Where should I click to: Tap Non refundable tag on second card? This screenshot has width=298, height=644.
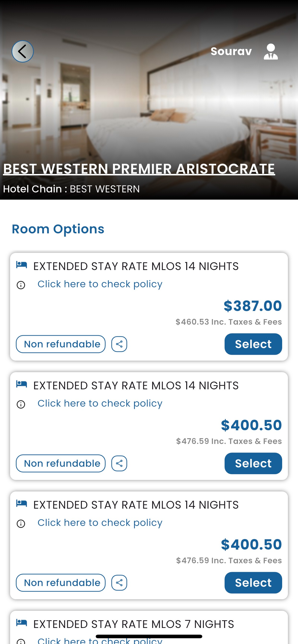coord(61,463)
